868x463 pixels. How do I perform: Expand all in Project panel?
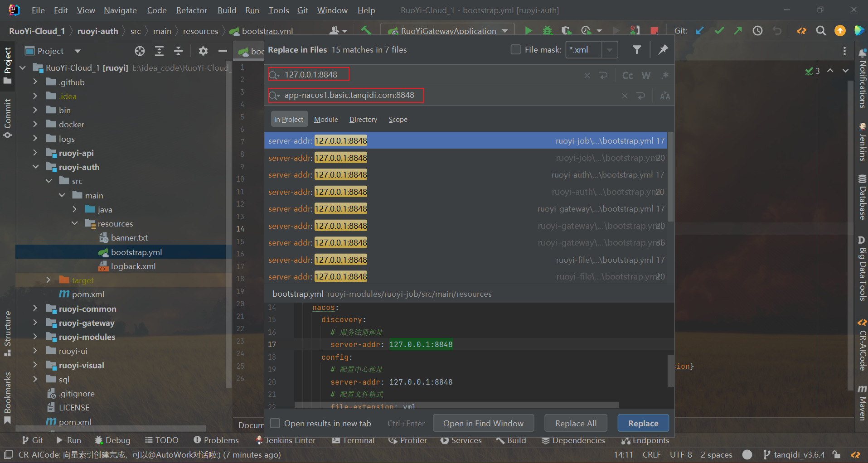point(159,51)
